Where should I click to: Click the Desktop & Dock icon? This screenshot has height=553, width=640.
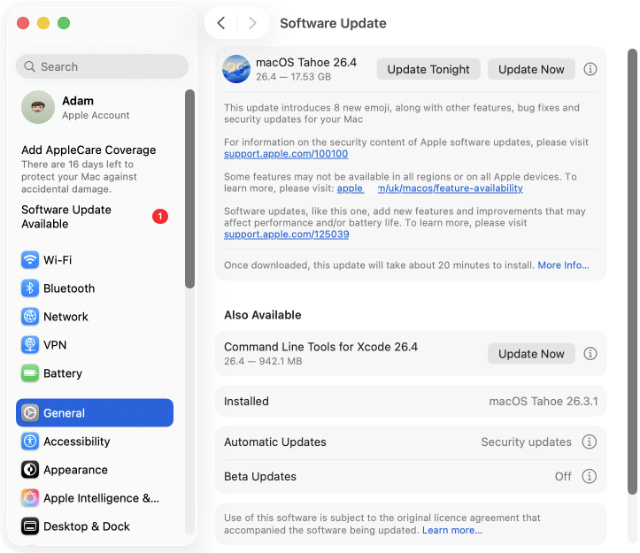(30, 526)
